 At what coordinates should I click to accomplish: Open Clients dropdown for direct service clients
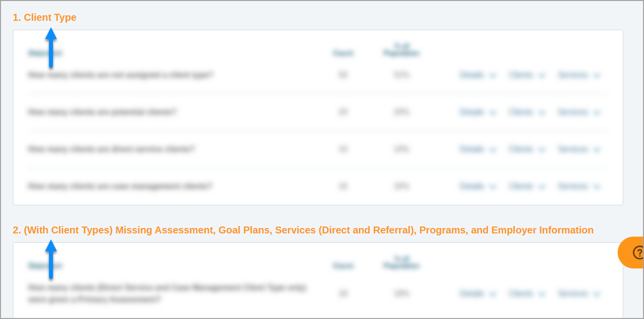point(527,149)
